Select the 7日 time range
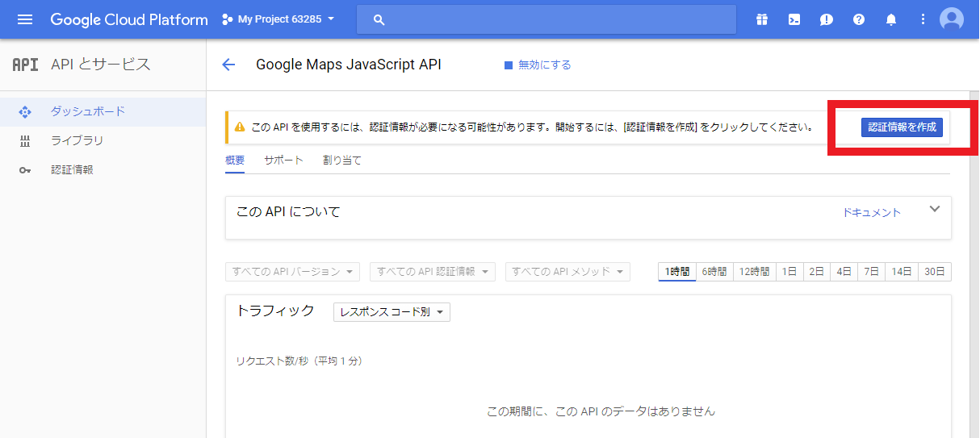 click(872, 272)
